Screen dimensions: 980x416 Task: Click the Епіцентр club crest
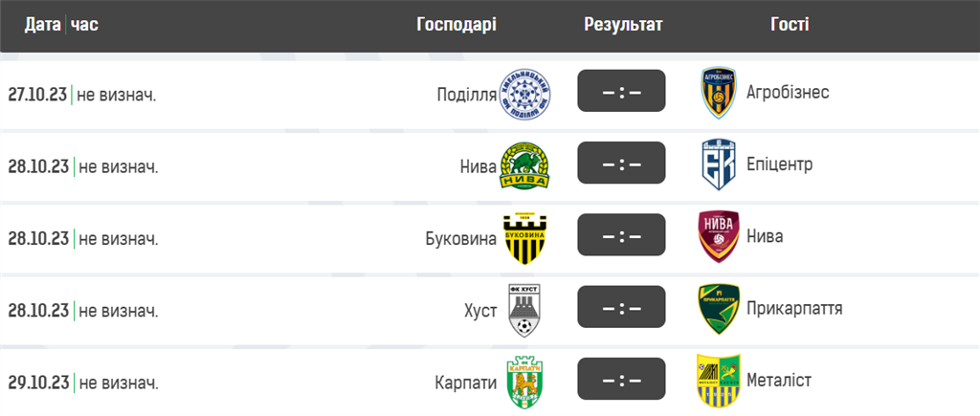[x=718, y=164]
